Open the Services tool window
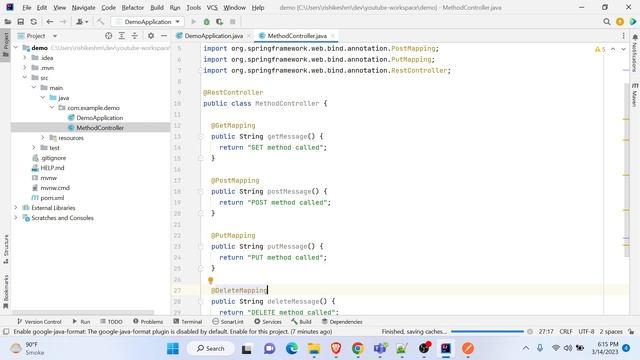The width and height of the screenshot is (640, 360). 268,322
